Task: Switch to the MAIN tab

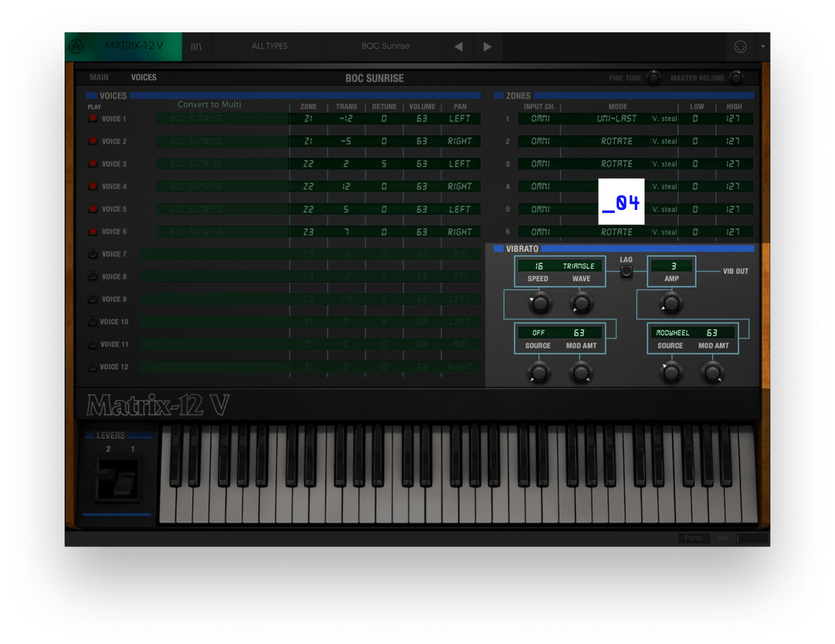Action: click(x=99, y=77)
